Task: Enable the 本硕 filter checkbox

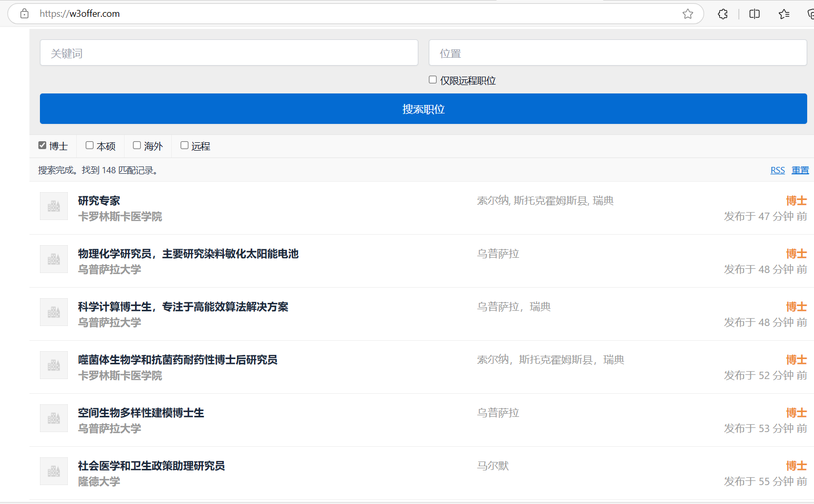Action: point(90,145)
